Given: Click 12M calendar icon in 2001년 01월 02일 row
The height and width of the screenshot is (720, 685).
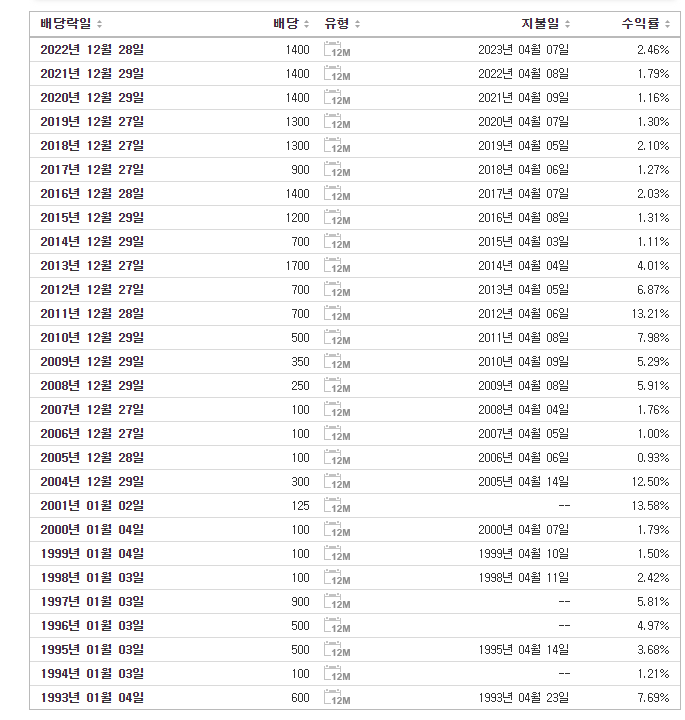Looking at the screenshot, I should coord(337,506).
